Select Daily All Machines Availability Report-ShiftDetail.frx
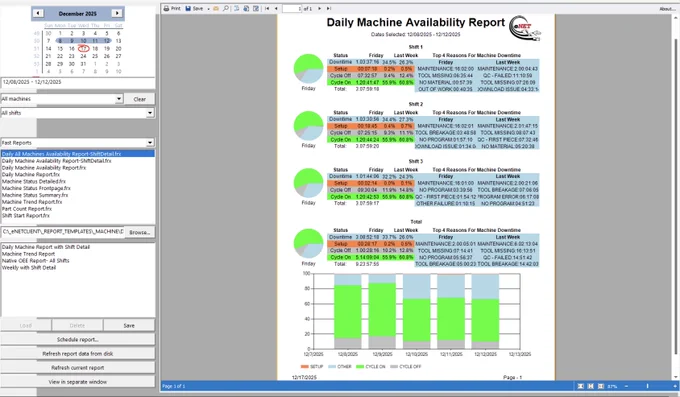This screenshot has width=680, height=397. pyautogui.click(x=78, y=154)
